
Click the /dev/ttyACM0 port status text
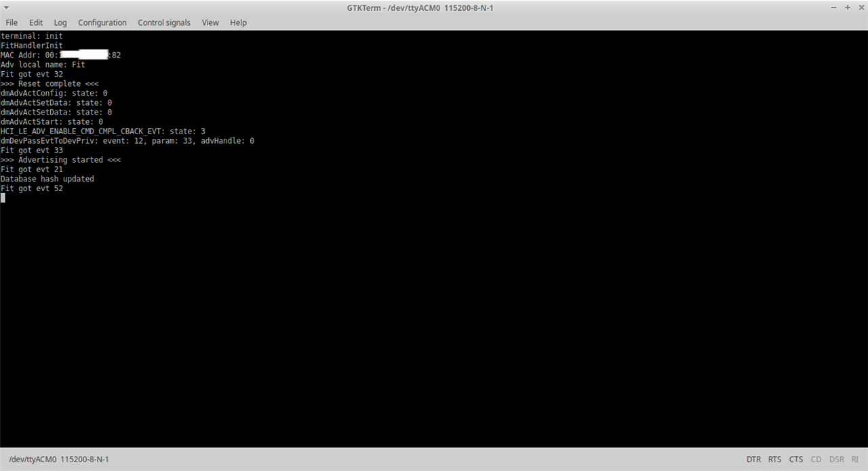[x=58, y=459]
